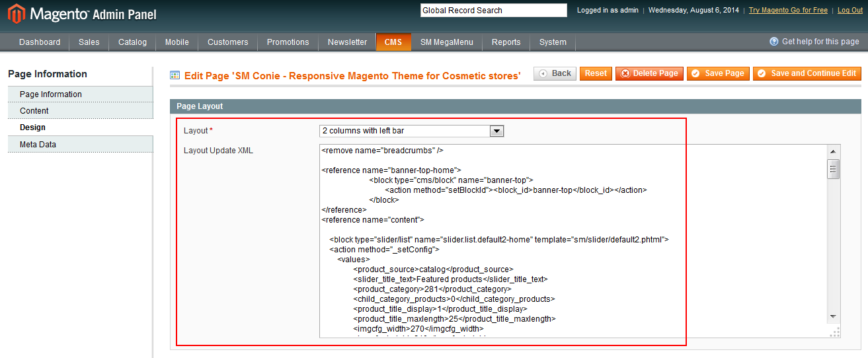Click the product_title_display line
This screenshot has width=868, height=358.
(440, 309)
